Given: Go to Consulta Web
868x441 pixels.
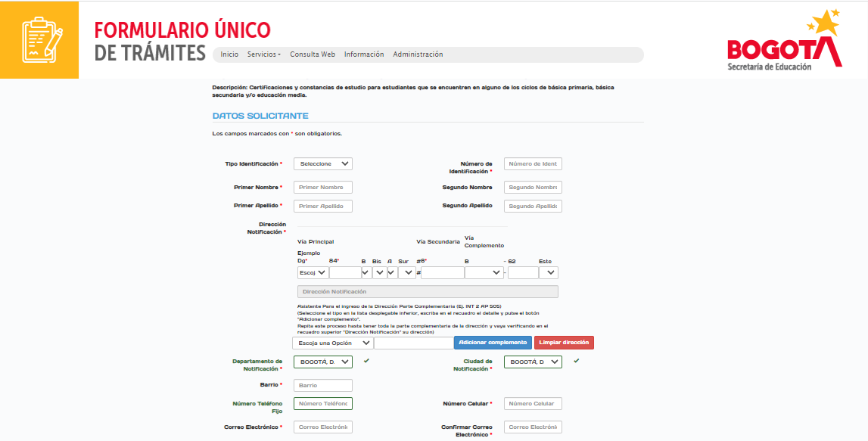Looking at the screenshot, I should [x=312, y=54].
